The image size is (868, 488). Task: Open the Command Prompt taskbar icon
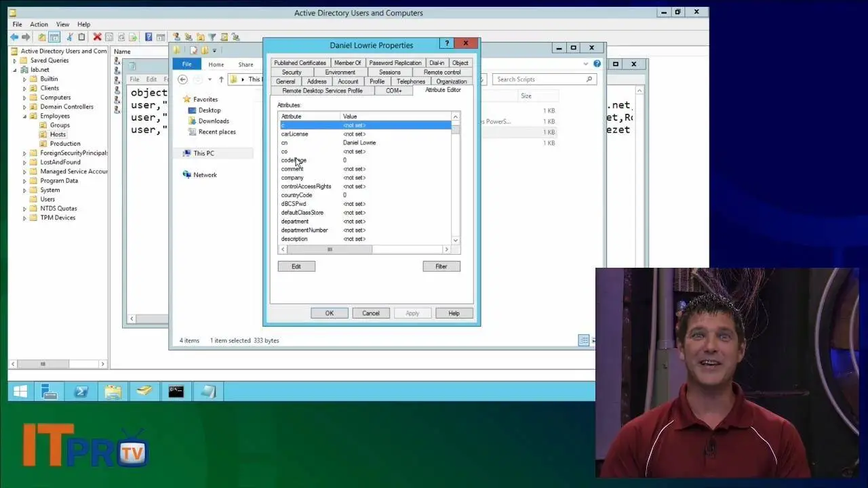point(176,391)
